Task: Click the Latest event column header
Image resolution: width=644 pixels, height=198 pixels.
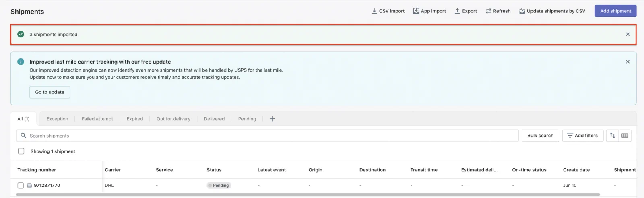Action: tap(272, 170)
